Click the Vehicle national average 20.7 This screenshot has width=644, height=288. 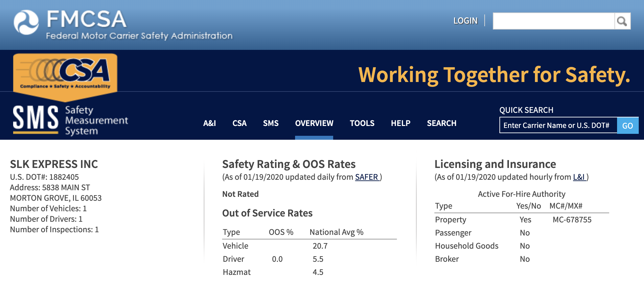(320, 246)
